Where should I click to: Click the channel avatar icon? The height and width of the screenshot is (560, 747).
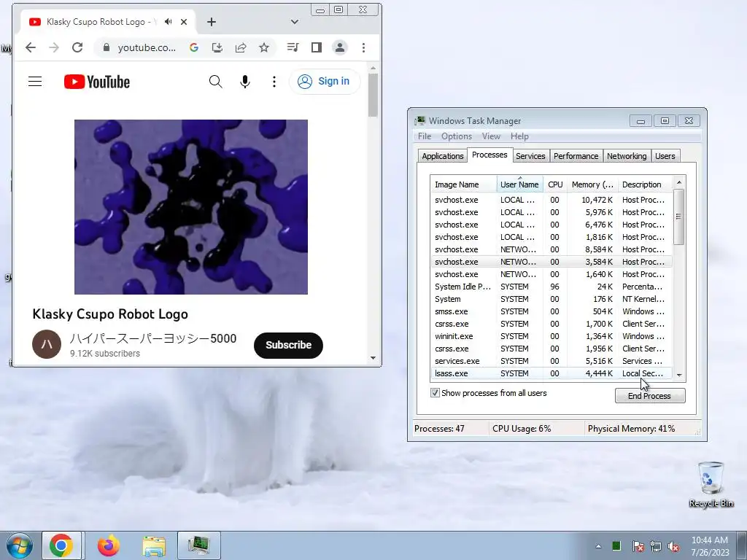click(47, 344)
